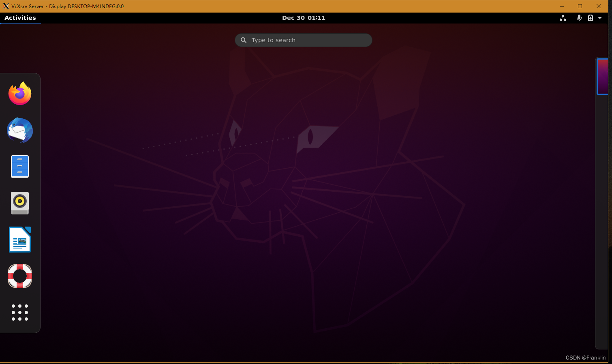Launch Firefox from the dock

19,93
